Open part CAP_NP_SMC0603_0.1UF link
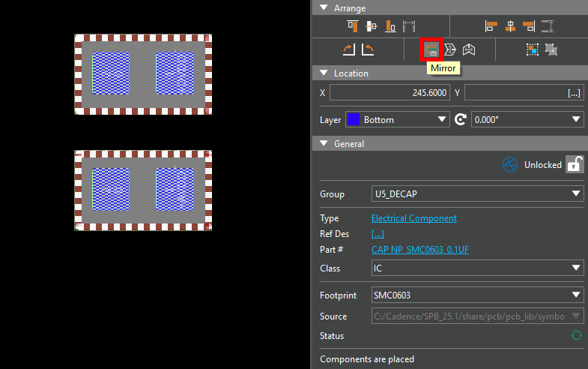588x369 pixels. pyautogui.click(x=420, y=250)
